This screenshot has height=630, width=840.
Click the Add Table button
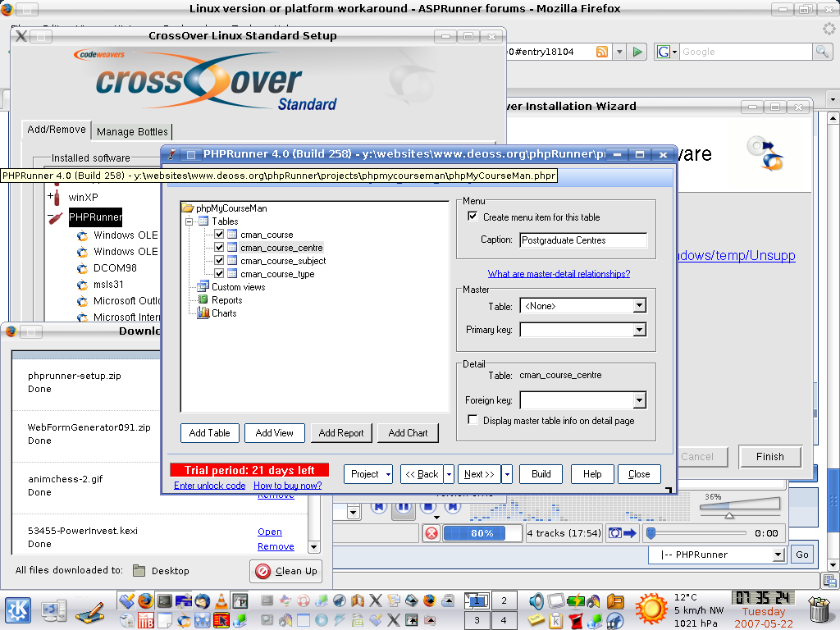(209, 433)
